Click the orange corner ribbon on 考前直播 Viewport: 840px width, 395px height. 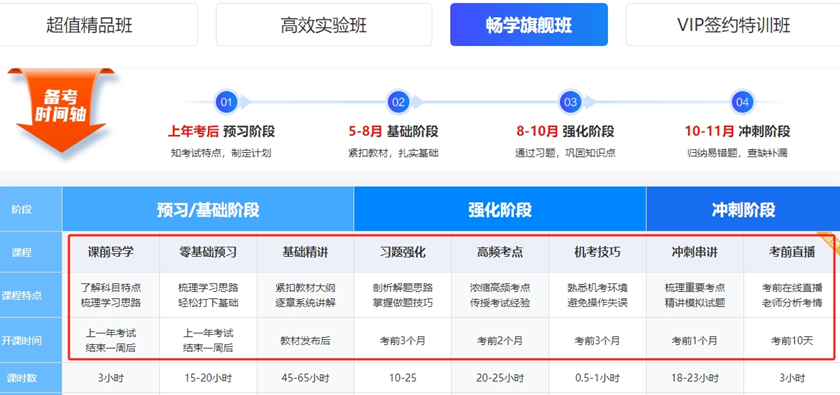pos(828,240)
